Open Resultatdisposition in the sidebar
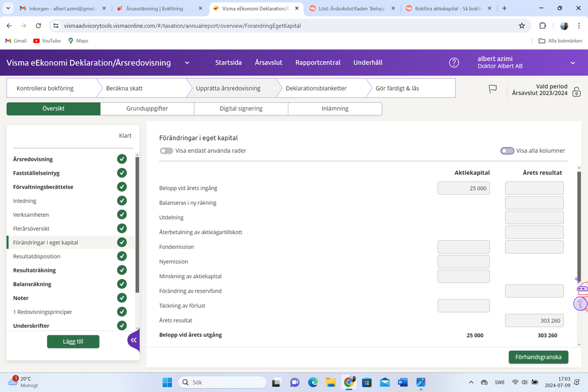588x392 pixels. [36, 257]
